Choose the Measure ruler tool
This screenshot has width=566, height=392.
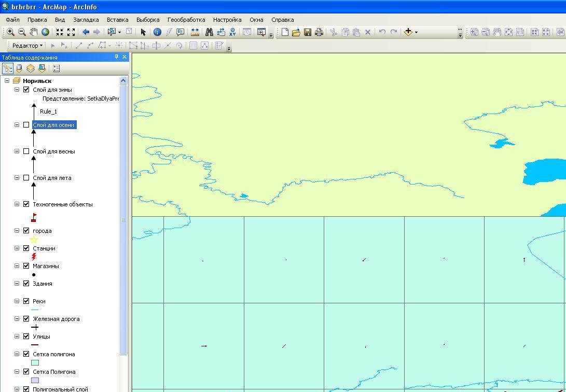point(195,32)
